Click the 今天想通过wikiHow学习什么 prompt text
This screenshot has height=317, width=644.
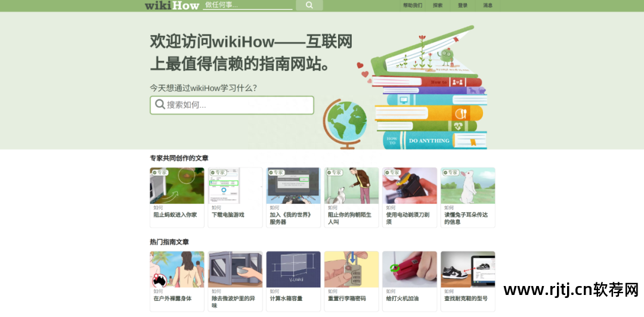pos(204,88)
